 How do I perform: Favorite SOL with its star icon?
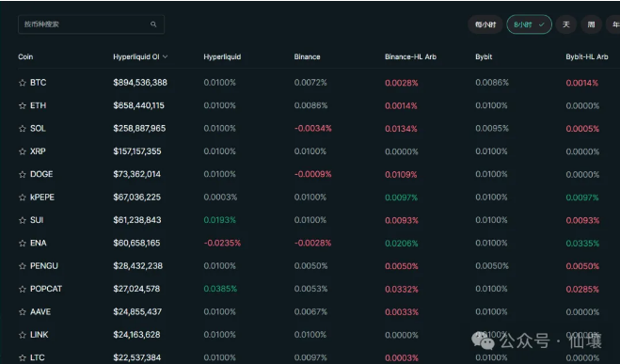pyautogui.click(x=23, y=129)
